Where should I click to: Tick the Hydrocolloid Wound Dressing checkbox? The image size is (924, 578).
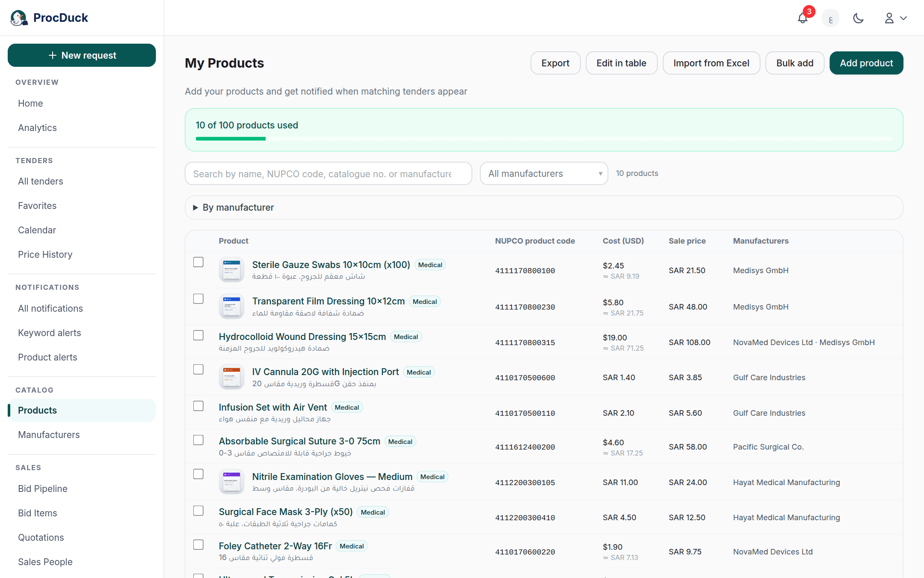click(x=198, y=335)
